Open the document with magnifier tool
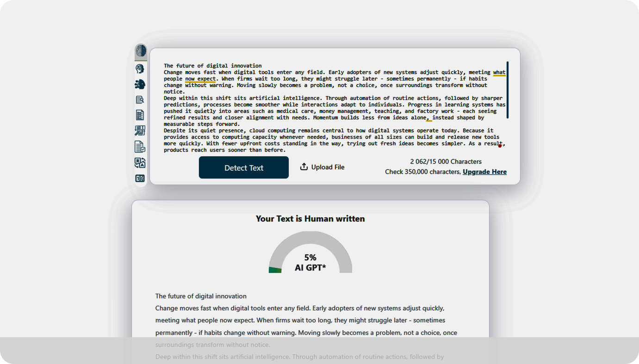This screenshot has height=364, width=639. click(x=140, y=99)
